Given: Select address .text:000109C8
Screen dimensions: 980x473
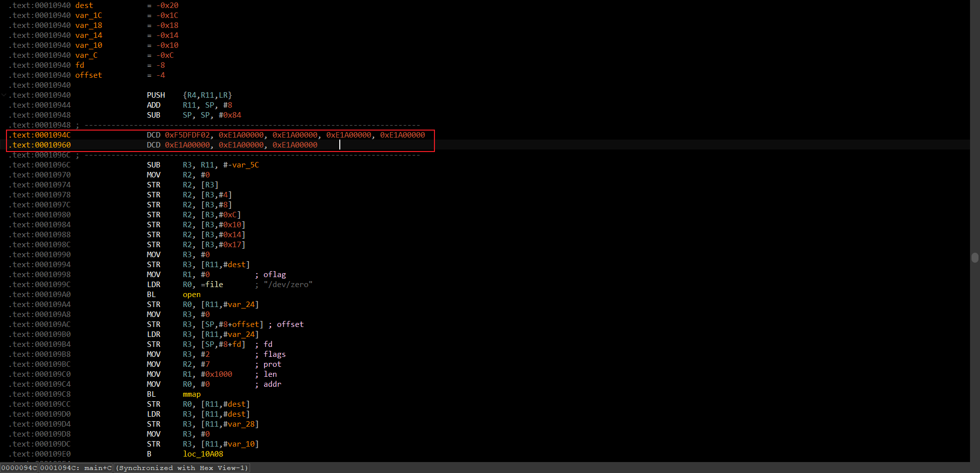Looking at the screenshot, I should (40, 394).
